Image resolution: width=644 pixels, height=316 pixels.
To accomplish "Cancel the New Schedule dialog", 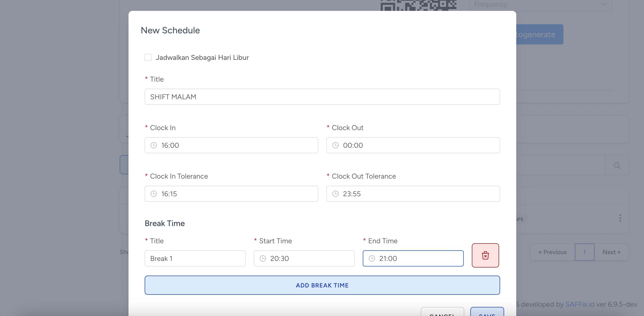I will pyautogui.click(x=442, y=313).
